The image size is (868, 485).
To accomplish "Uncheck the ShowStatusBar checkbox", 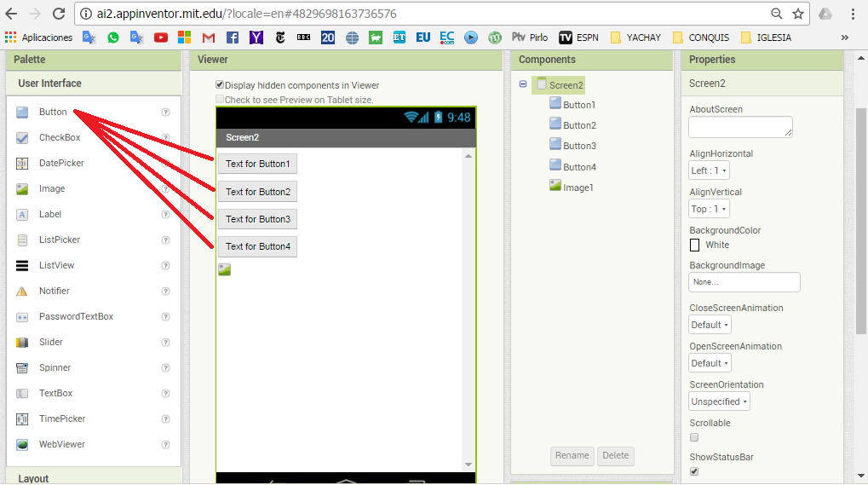I will (694, 471).
